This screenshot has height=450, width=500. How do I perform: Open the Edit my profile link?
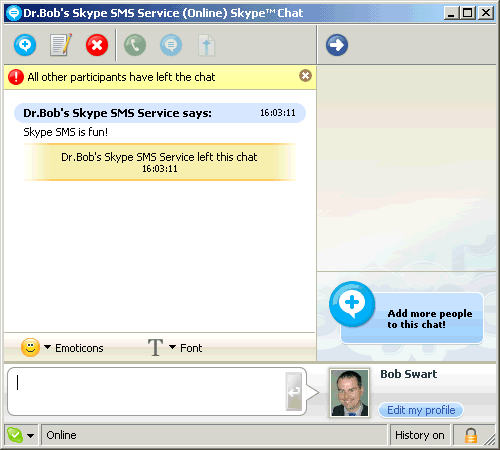(x=421, y=410)
